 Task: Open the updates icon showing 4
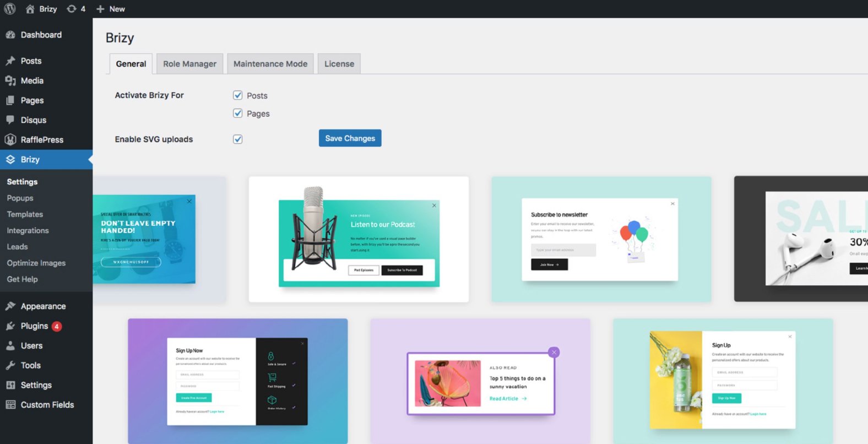coord(76,9)
